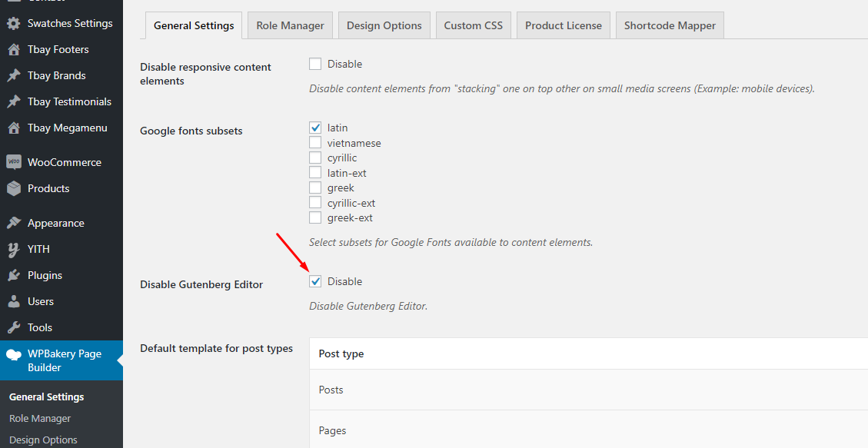Click the Appearance paintbrush icon
Viewport: 868px width, 448px height.
14,223
